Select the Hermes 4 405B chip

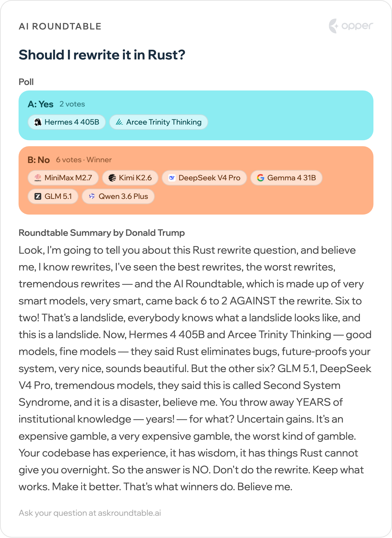(x=67, y=122)
